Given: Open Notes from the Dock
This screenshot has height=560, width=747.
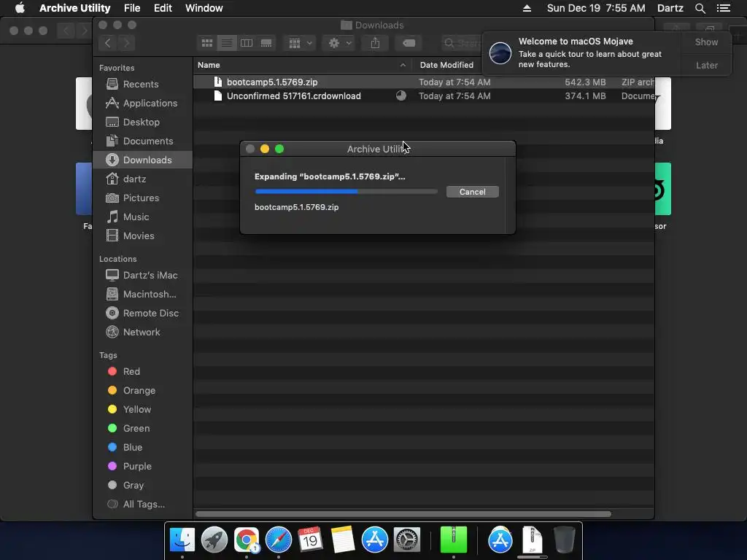Looking at the screenshot, I should pyautogui.click(x=343, y=540).
